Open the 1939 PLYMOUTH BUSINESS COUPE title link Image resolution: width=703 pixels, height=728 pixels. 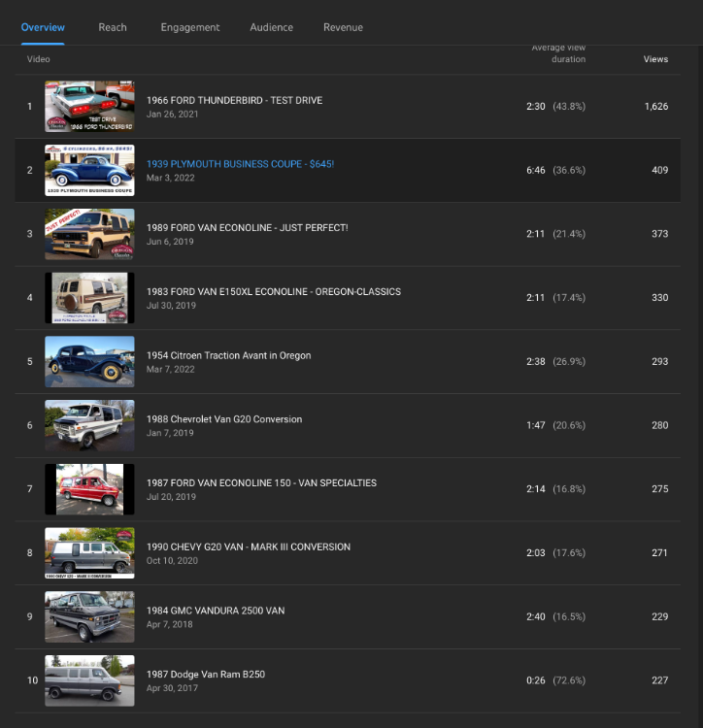point(240,164)
